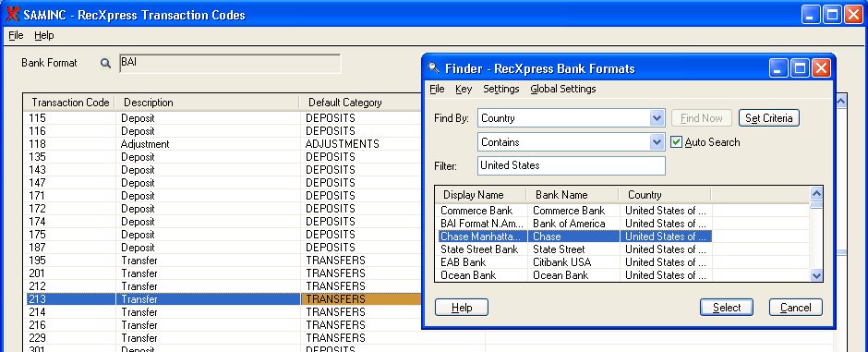This screenshot has width=868, height=352.
Task: Click the Find Now button
Action: [702, 118]
